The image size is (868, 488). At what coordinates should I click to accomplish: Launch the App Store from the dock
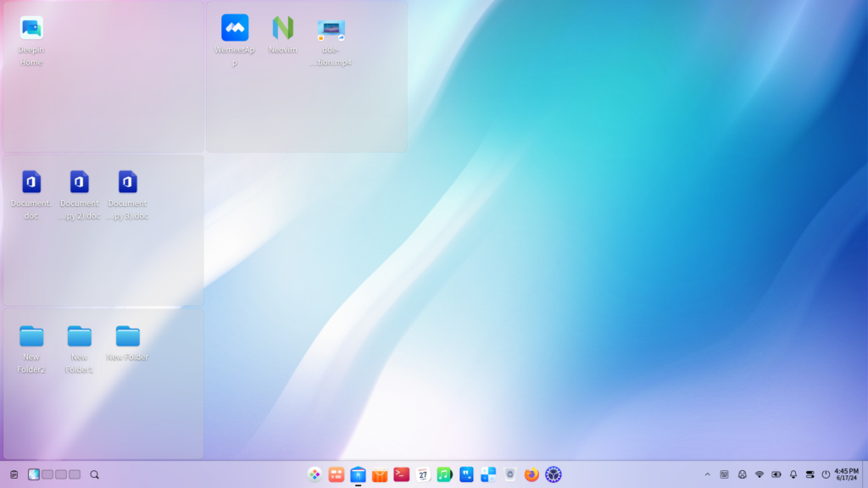379,475
